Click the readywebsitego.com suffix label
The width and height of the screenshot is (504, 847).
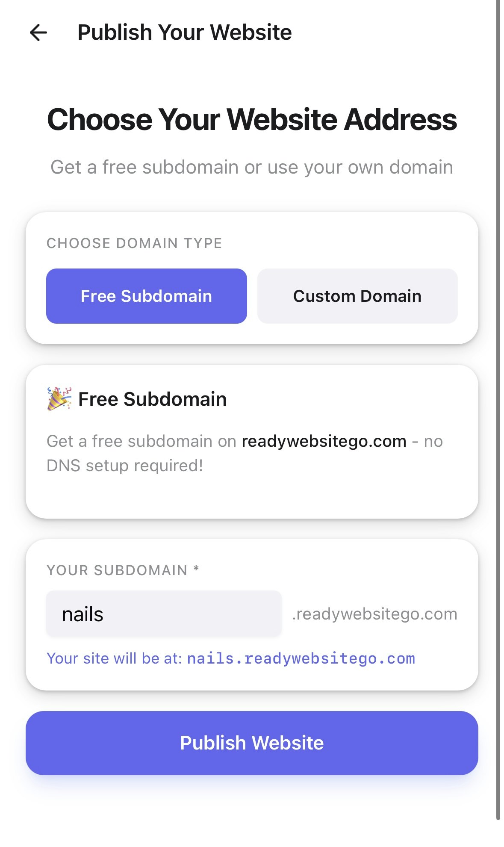pyautogui.click(x=374, y=614)
